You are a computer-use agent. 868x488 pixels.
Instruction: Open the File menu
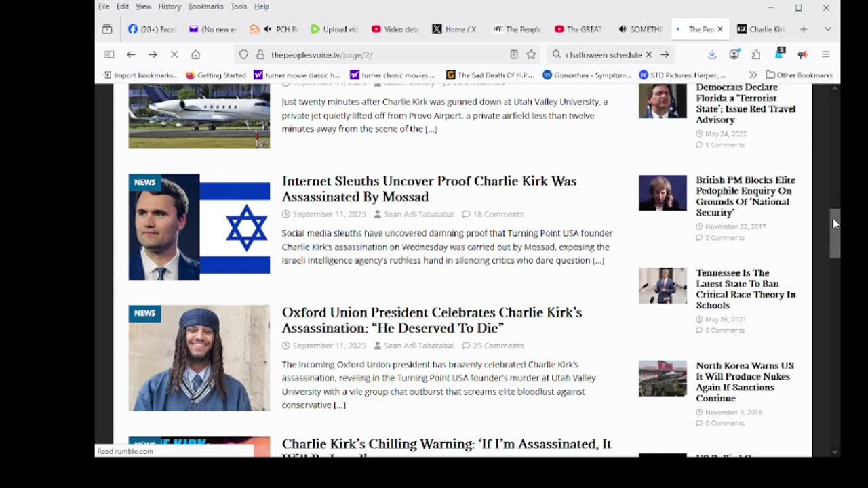tap(104, 7)
